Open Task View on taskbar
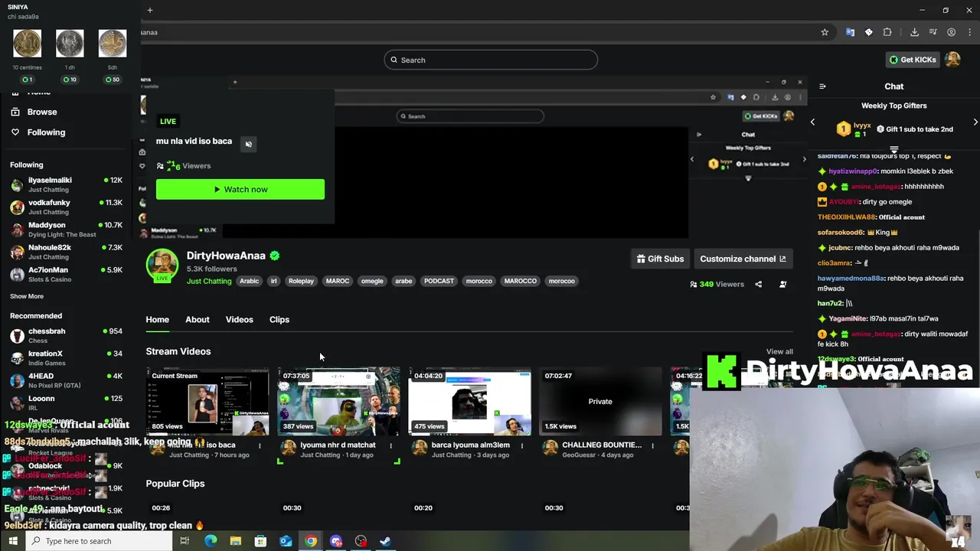The height and width of the screenshot is (551, 980). 185,541
